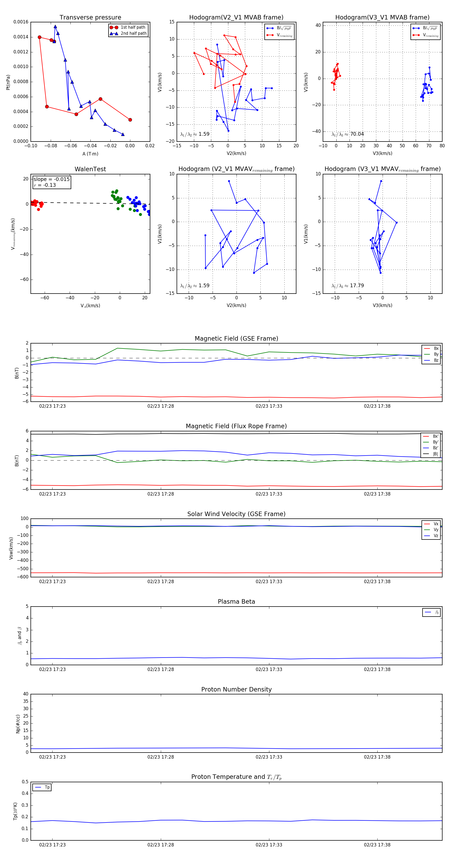Viewport: 473px width, 868px height.
Task: Click the 'WalenTest' plot title
Action: click(x=90, y=169)
